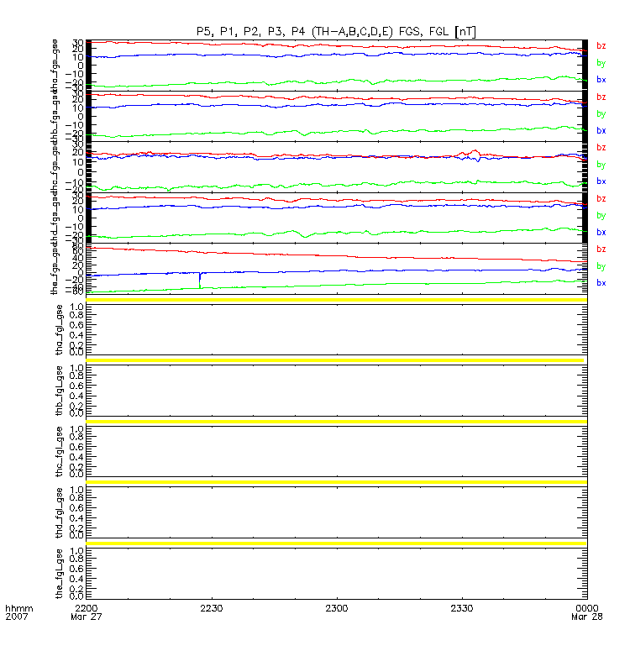The width and height of the screenshot is (630, 672).
Task: Pick the bx legend label of the thc_fgs panel
Action: pos(601,181)
